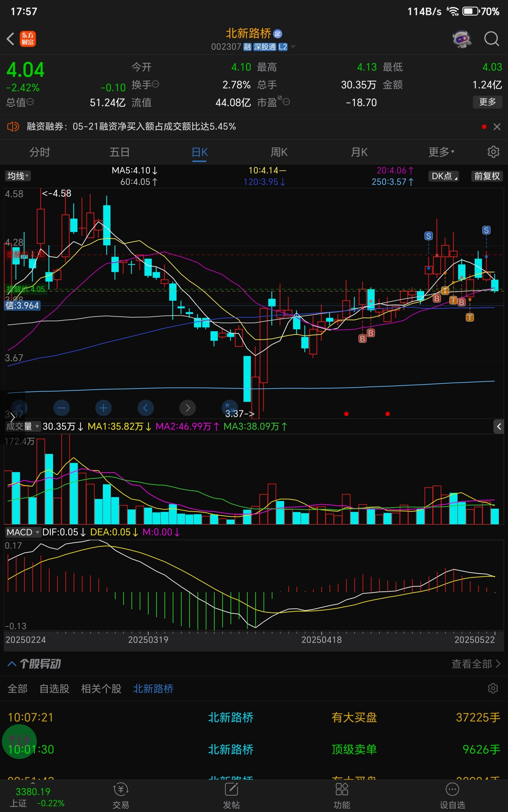The width and height of the screenshot is (508, 812).
Task: Tap the 换手 info circle icon
Action: click(155, 84)
